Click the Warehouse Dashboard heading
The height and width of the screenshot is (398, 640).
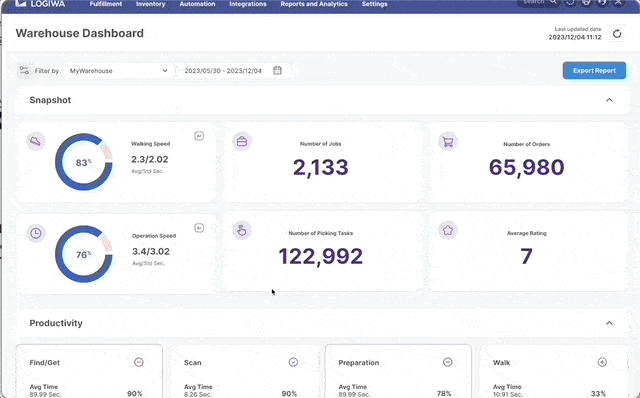80,33
